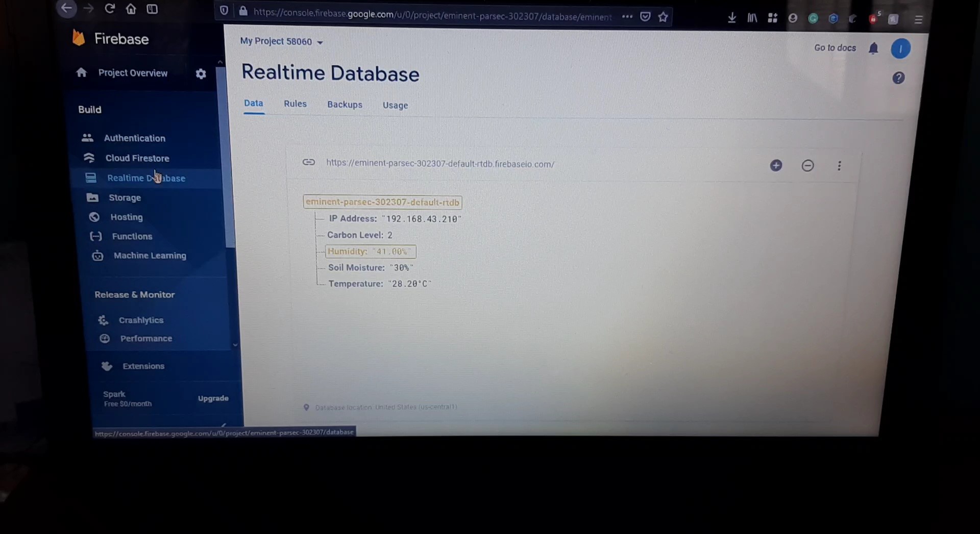This screenshot has width=980, height=534.
Task: Click the Upgrade plan button
Action: click(213, 398)
